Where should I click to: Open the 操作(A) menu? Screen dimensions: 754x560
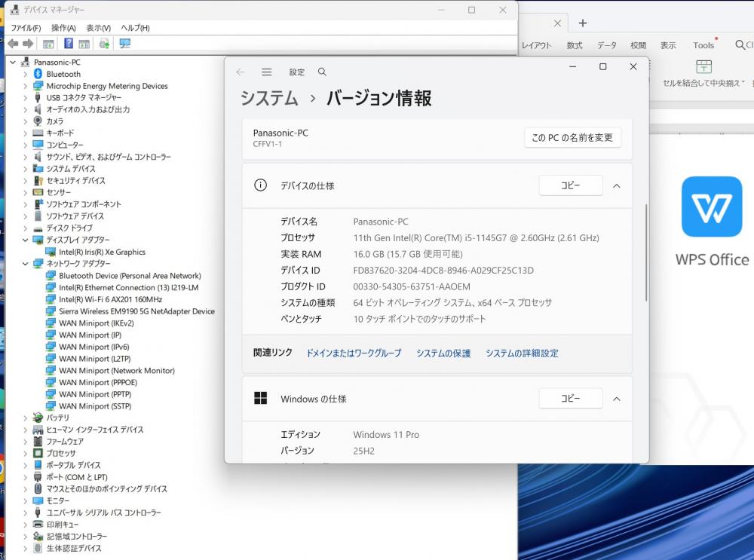(x=63, y=28)
